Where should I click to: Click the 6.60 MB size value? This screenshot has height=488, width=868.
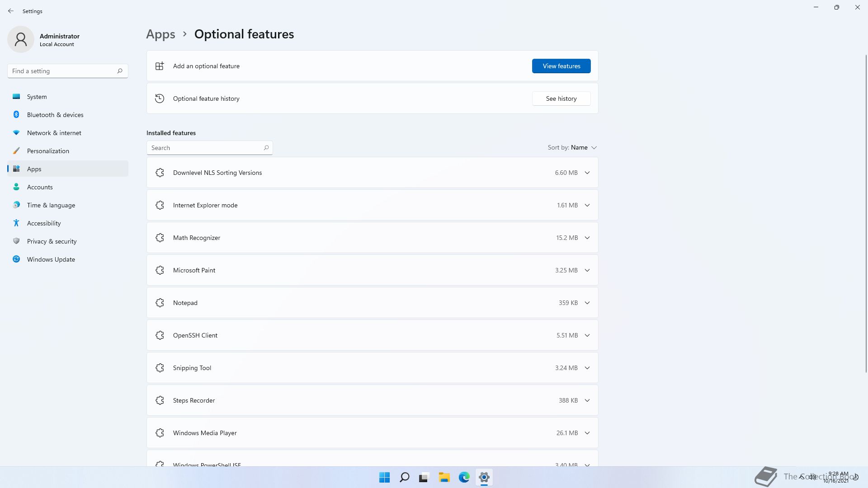click(566, 173)
